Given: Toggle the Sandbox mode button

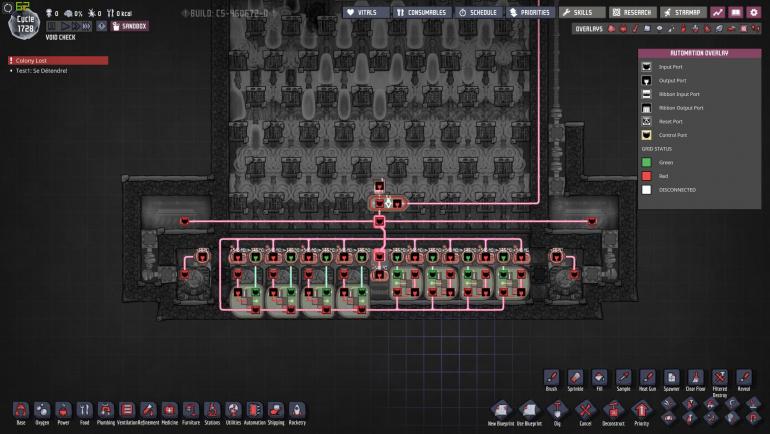Looking at the screenshot, I should (x=127, y=26).
